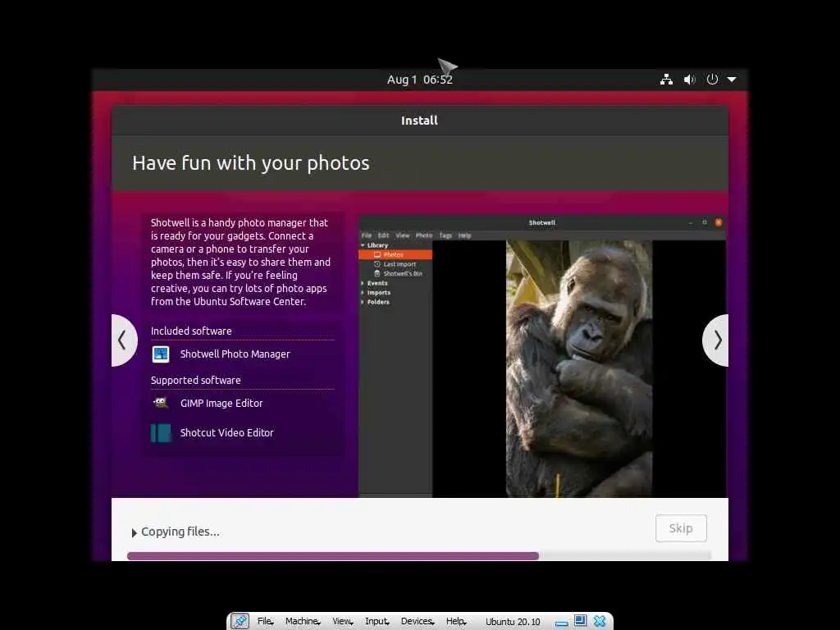Open the Input menu

point(377,621)
